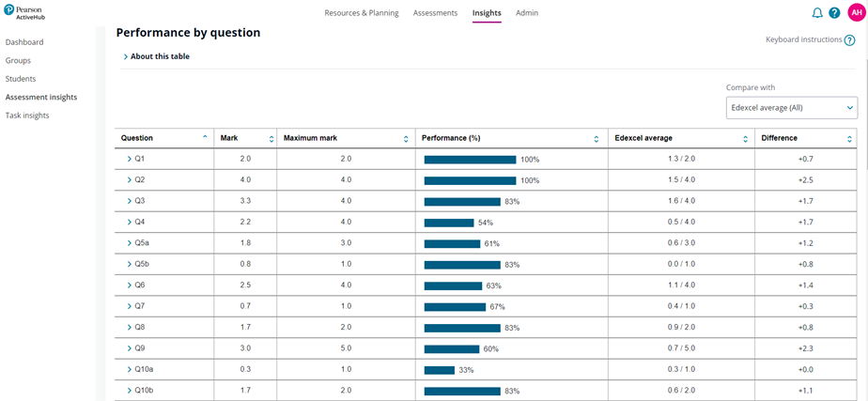Click the Keyboard instructions help icon

tap(849, 40)
